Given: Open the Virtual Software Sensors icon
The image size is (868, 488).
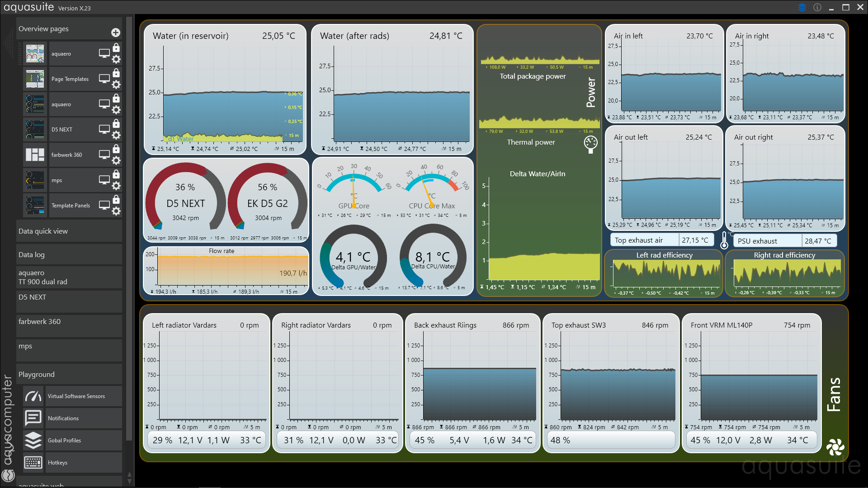Looking at the screenshot, I should coord(33,396).
